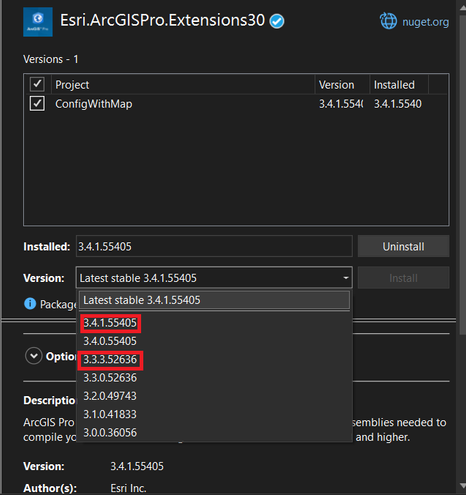
Task: Click the vertical scrollbar thumb
Action: [x=462, y=174]
